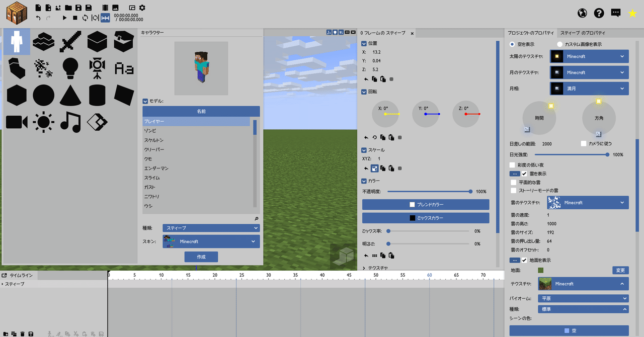Switch to スティーブ のプロパティ tab
Screen dimensions: 644x337
583,33
